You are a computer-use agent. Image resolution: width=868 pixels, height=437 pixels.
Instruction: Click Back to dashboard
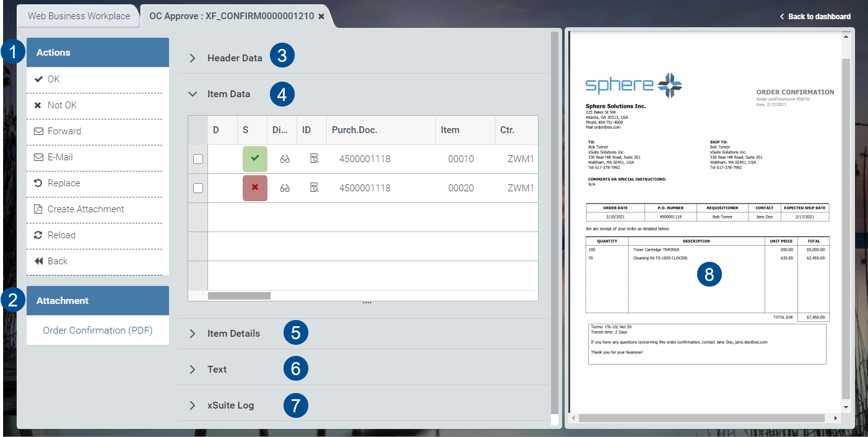[815, 16]
